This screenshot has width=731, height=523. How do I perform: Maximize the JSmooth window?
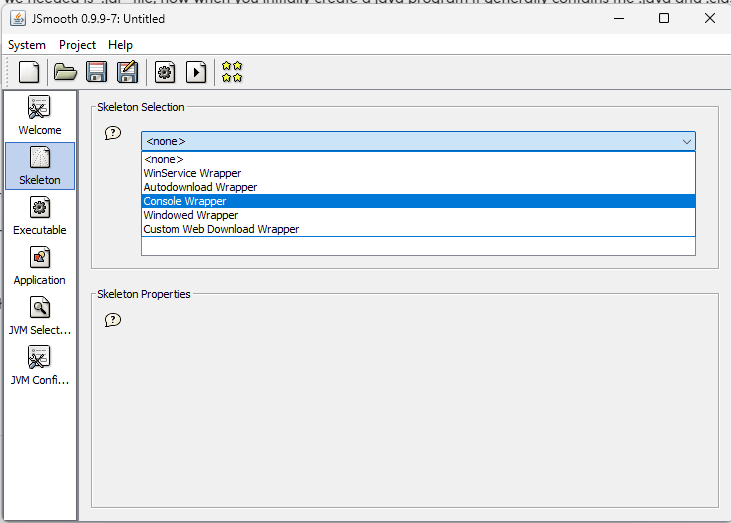pos(664,19)
